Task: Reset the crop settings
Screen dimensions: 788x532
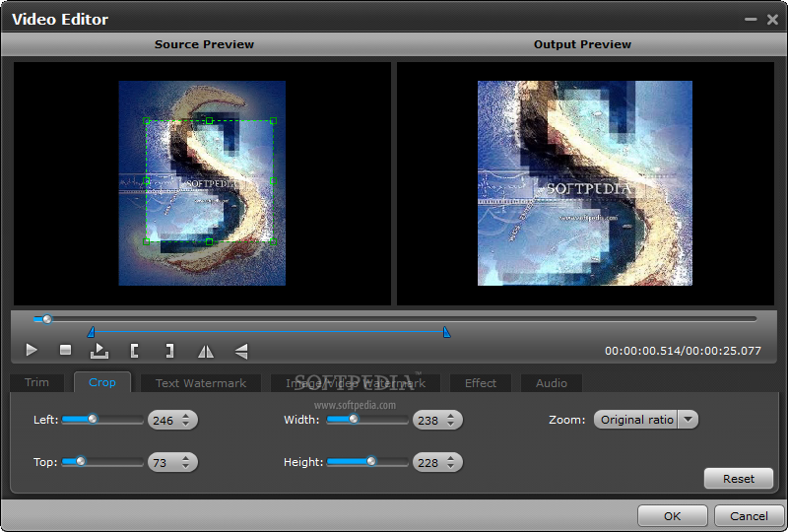Action: pyautogui.click(x=738, y=479)
